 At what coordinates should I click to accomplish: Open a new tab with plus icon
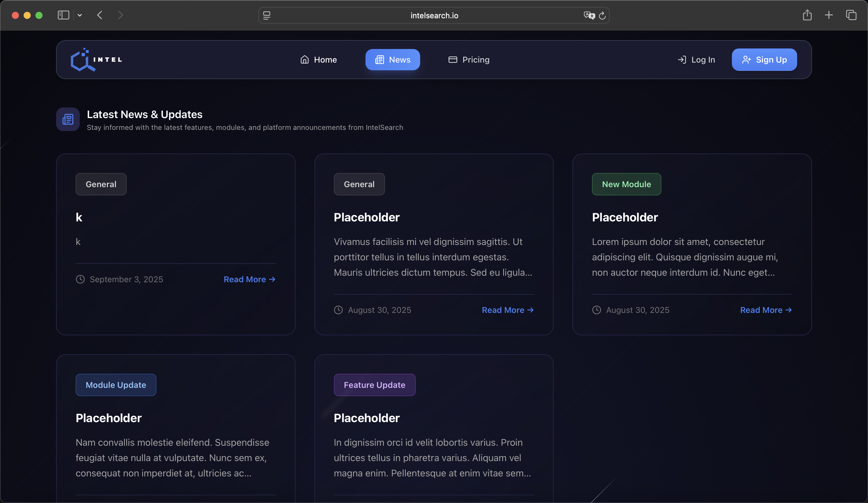coord(829,15)
